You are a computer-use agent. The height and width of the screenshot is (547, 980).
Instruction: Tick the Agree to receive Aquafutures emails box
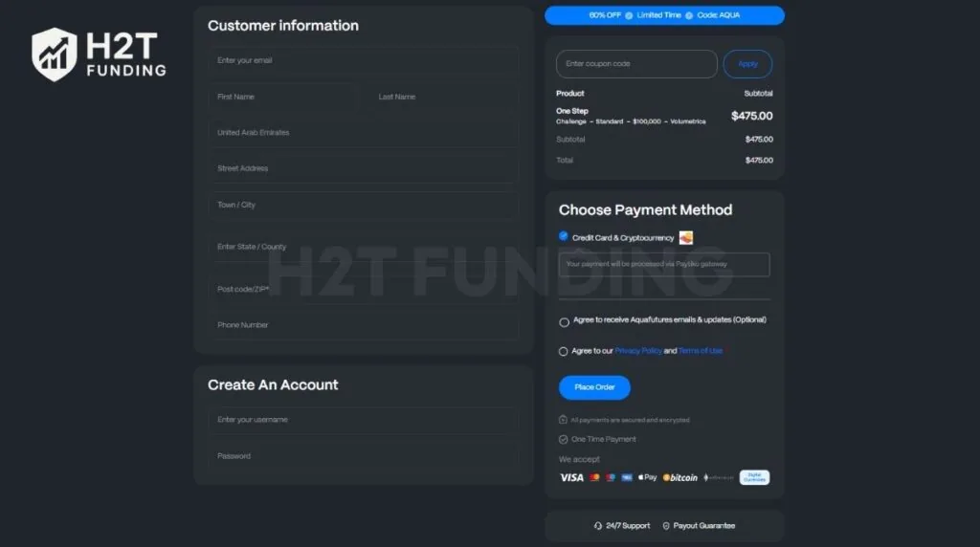coord(565,323)
